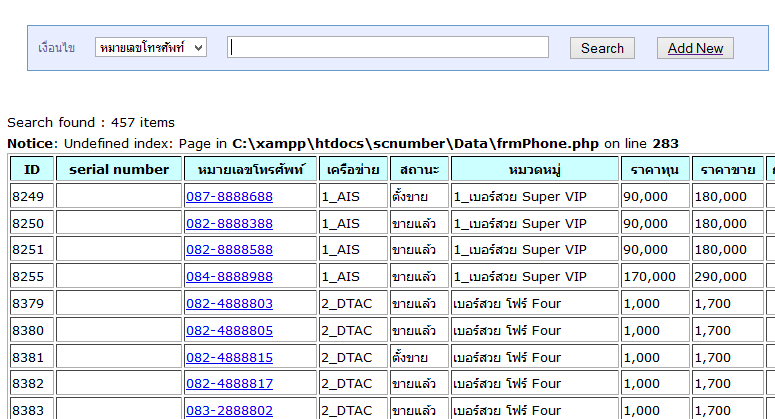Open phone number link 084-8888988

tap(229, 276)
